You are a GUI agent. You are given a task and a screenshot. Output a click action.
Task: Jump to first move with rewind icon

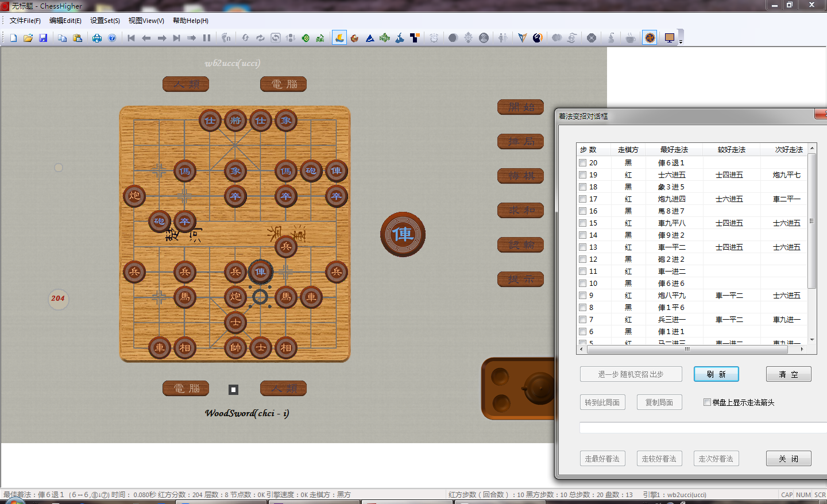click(x=131, y=38)
